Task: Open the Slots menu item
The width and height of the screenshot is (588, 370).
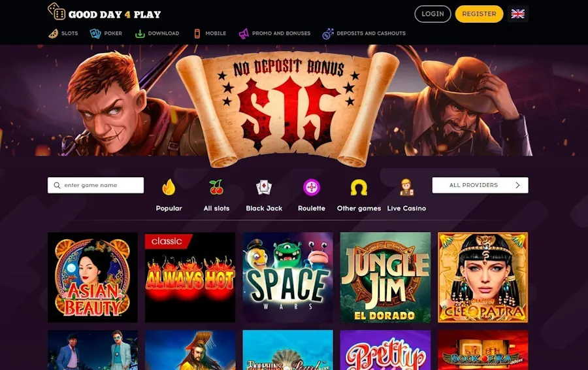Action: tap(63, 33)
